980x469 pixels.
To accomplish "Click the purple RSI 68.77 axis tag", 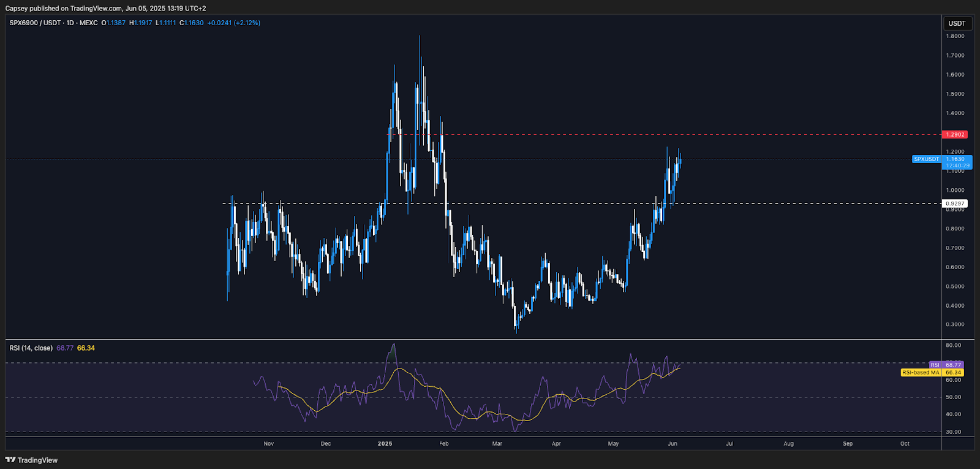I will click(946, 365).
